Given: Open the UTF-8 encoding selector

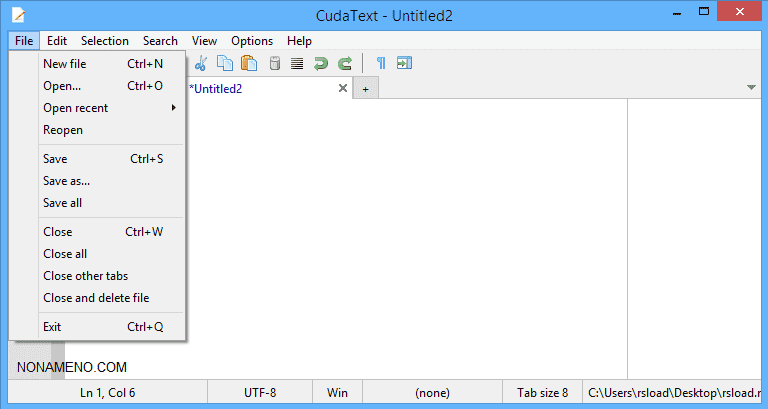Looking at the screenshot, I should coord(260,393).
